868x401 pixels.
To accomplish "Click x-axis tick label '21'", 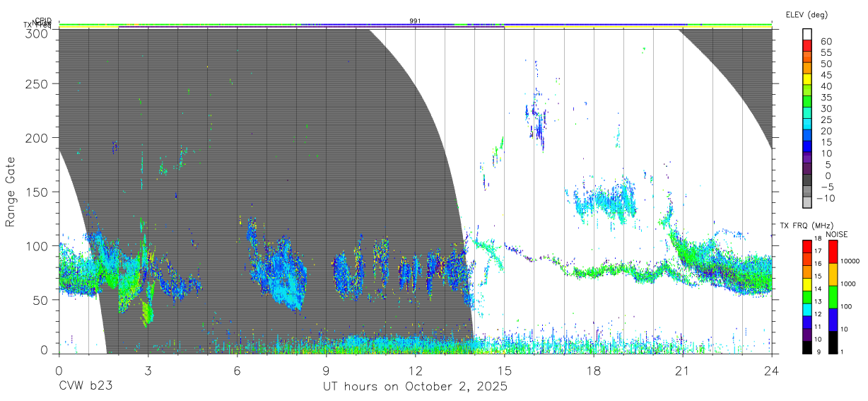I will pyautogui.click(x=683, y=371).
